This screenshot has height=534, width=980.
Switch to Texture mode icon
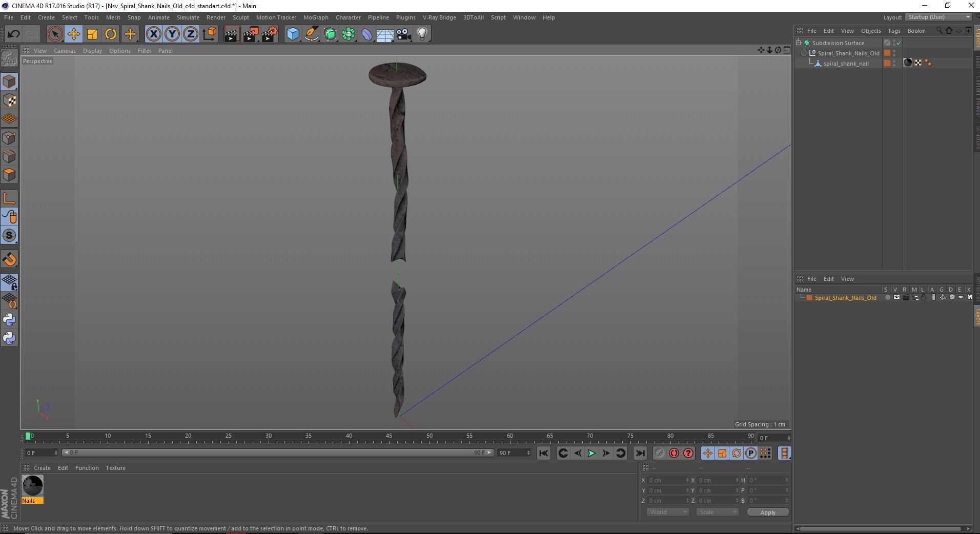pyautogui.click(x=9, y=100)
